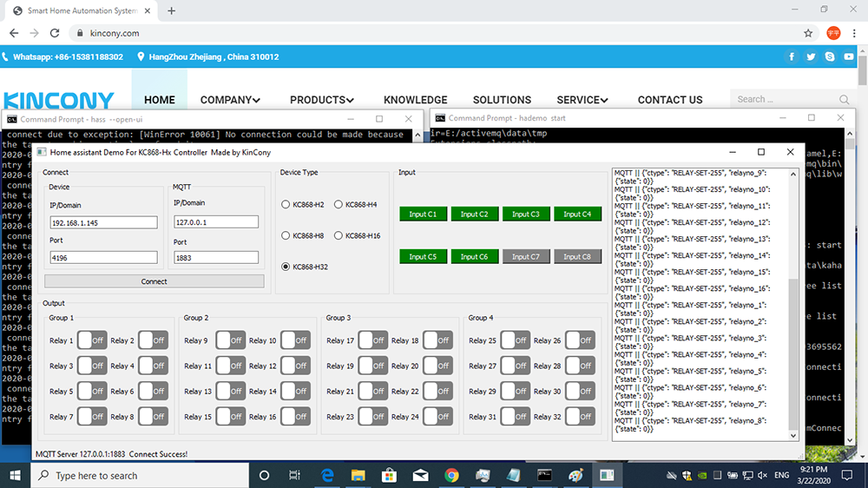Open File Explorer from the taskbar
The image size is (868, 488).
click(358, 475)
